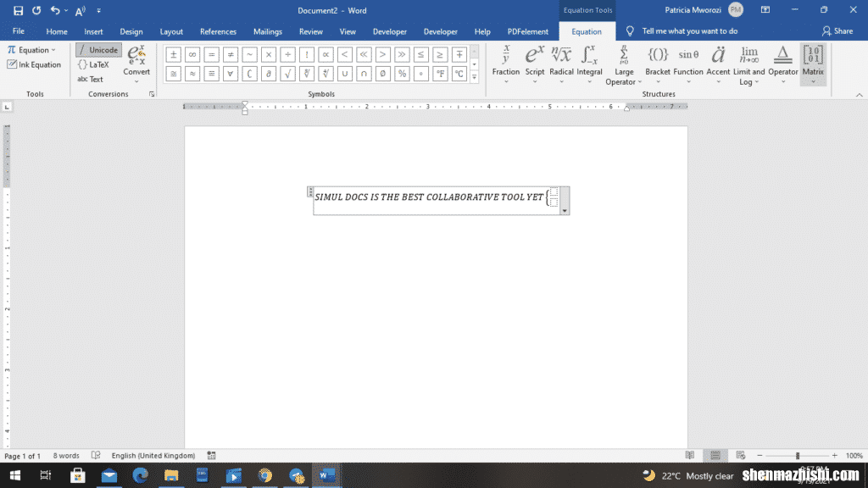Viewport: 868px width, 488px height.
Task: Open the Integral structures dropdown
Action: [589, 64]
